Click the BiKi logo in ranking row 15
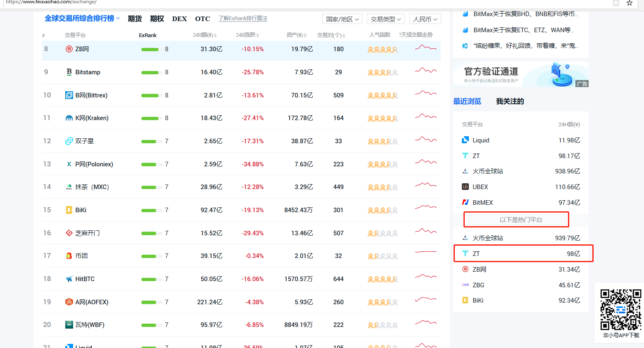644x348 pixels. 69,210
